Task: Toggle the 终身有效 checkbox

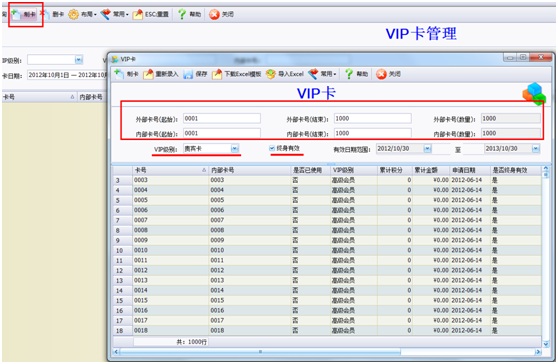Action: click(272, 148)
